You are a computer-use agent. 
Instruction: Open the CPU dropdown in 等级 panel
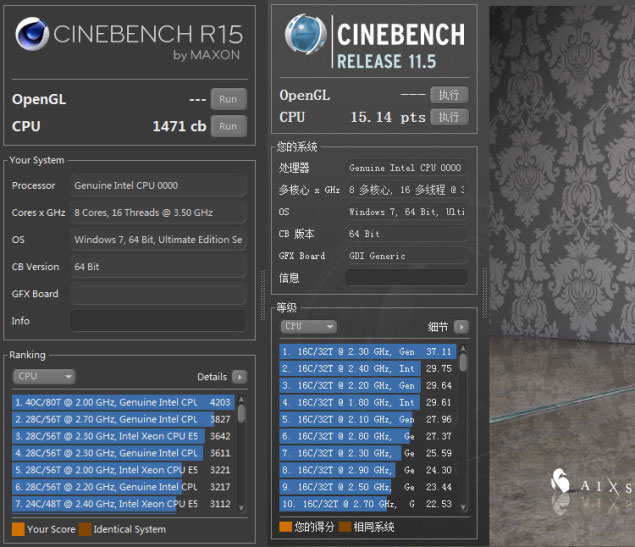click(308, 327)
